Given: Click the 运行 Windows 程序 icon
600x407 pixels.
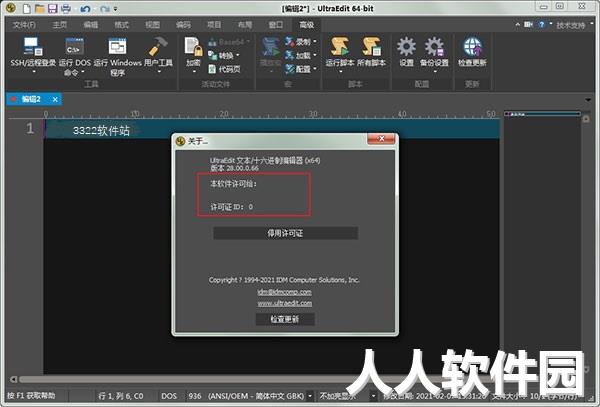Looking at the screenshot, I should (x=117, y=47).
